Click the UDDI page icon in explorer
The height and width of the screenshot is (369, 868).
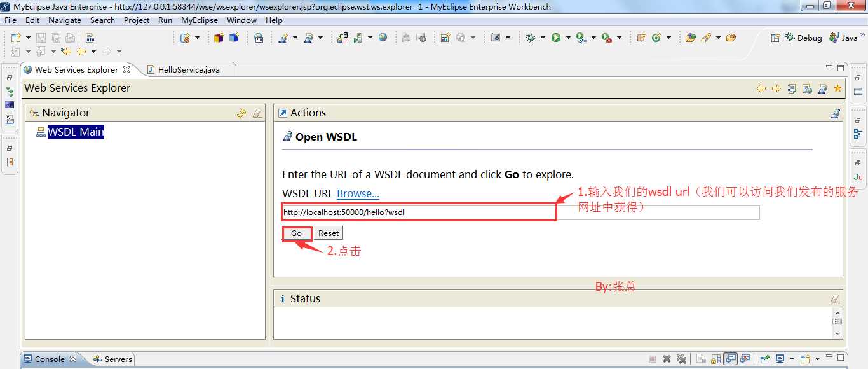point(792,88)
